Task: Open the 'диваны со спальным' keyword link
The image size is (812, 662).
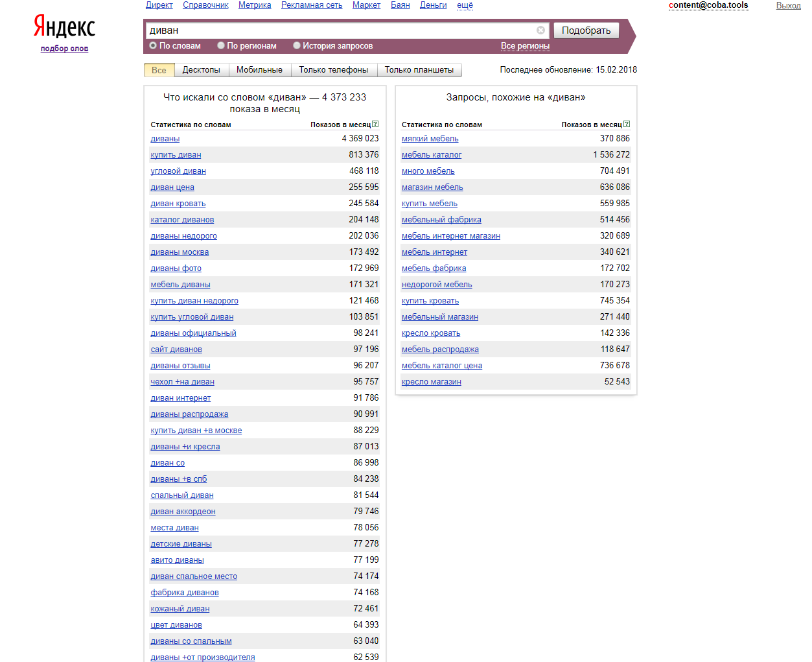Action: click(x=191, y=641)
